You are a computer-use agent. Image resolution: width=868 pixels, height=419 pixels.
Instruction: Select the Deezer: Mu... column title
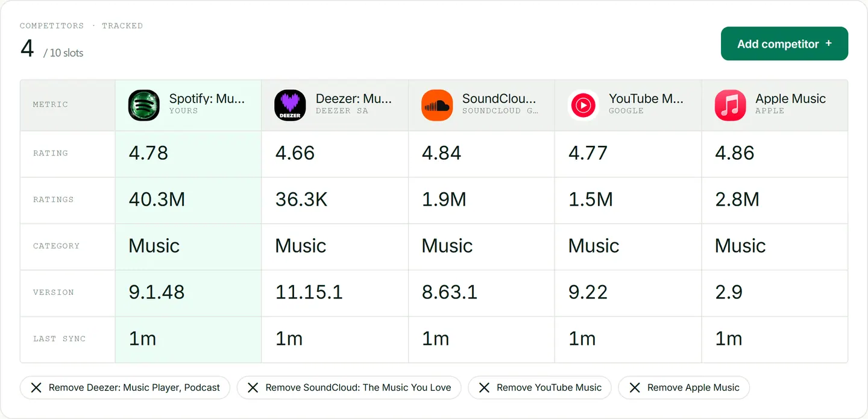[354, 99]
